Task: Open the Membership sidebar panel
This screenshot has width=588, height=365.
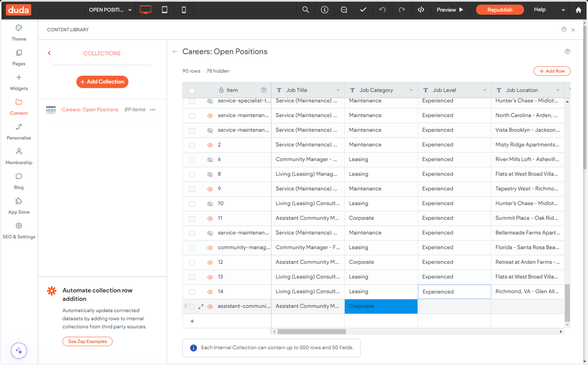Action: tap(19, 156)
